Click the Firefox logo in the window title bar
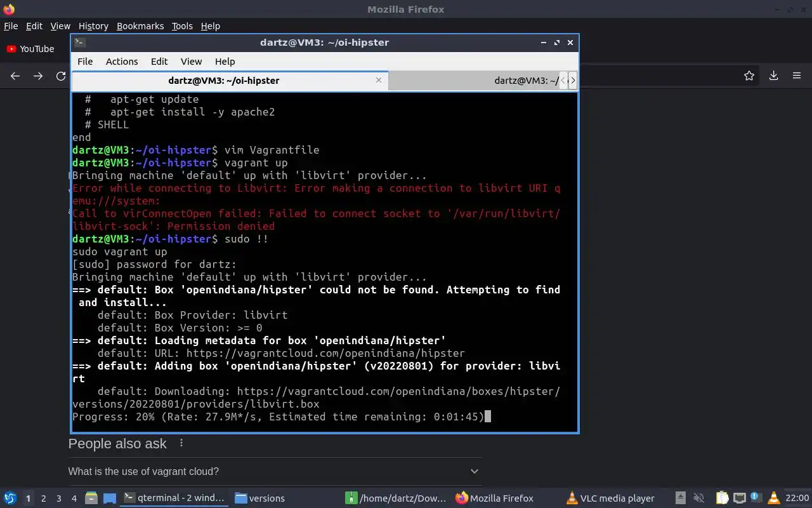Screen dimensions: 812x508 (x=9, y=9)
